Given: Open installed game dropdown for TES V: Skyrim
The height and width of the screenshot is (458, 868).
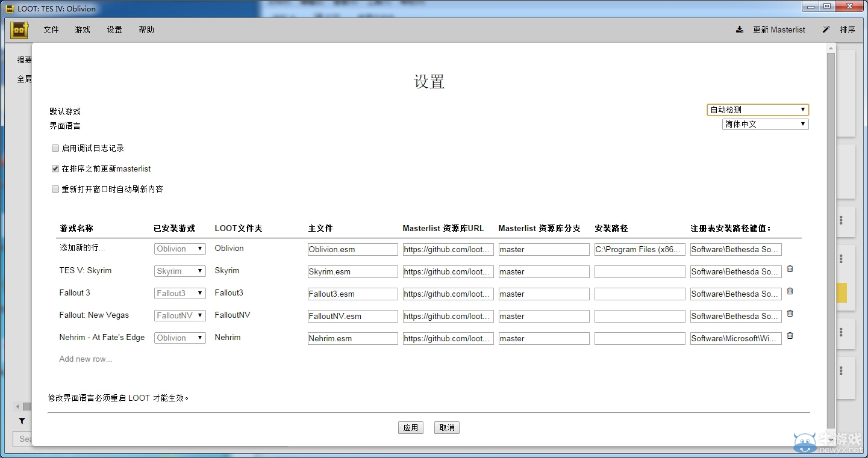Looking at the screenshot, I should (180, 271).
